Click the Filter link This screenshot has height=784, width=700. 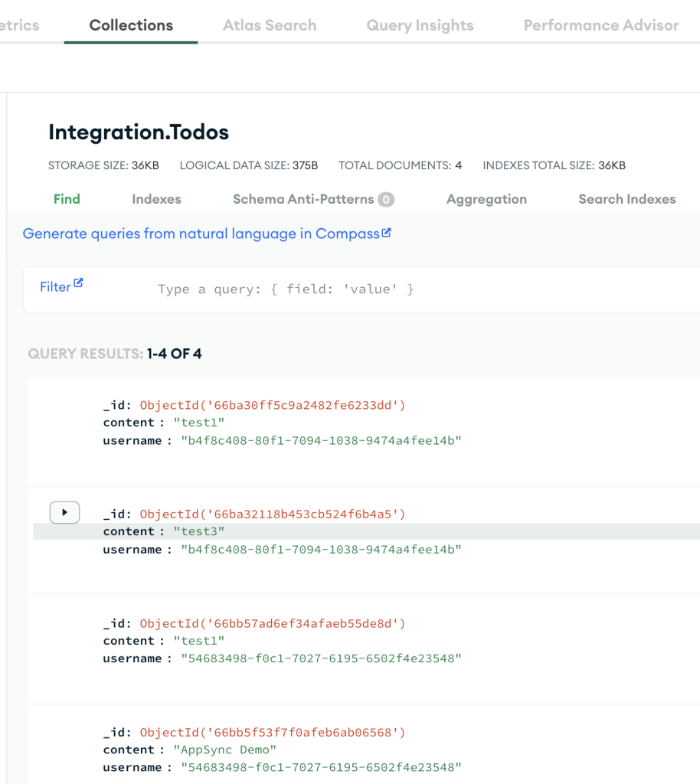coord(54,286)
